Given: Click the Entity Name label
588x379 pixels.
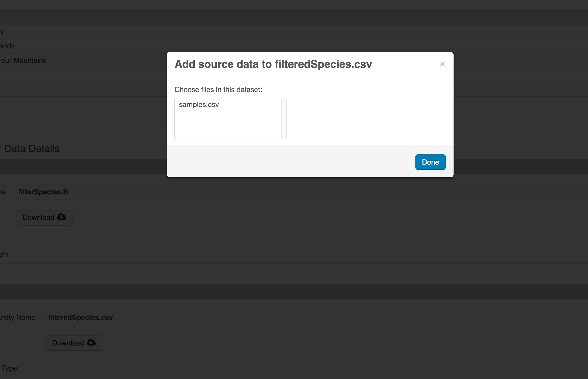Looking at the screenshot, I should point(17,317).
